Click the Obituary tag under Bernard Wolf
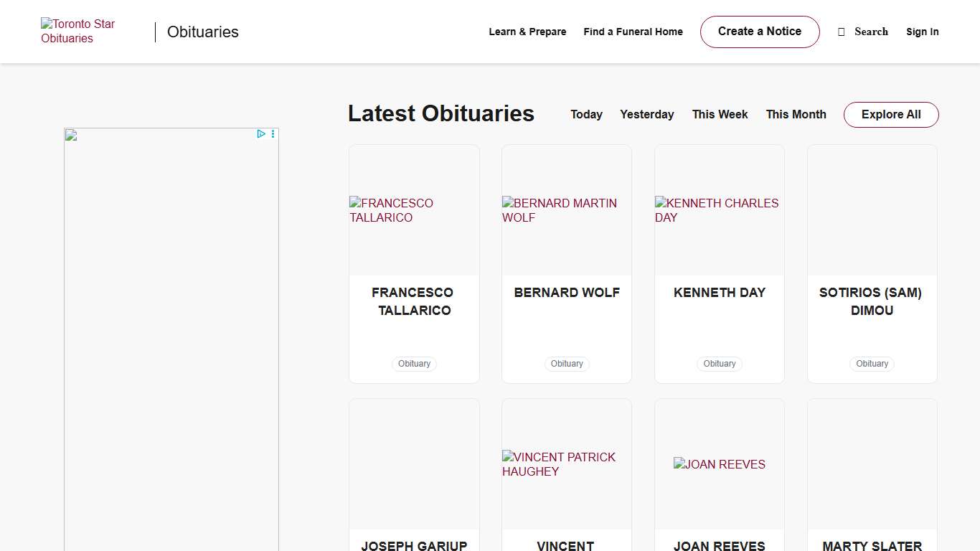The height and width of the screenshot is (551, 980). (567, 364)
